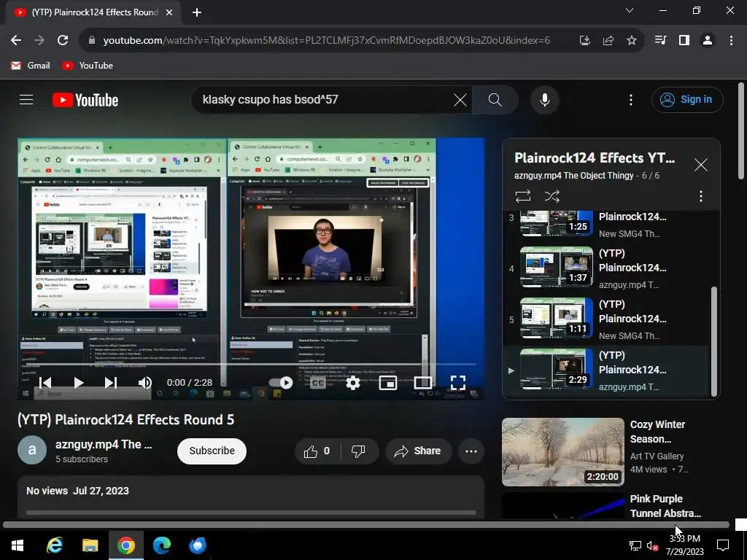Open the Windows Start menu
The image size is (747, 560).
[18, 545]
